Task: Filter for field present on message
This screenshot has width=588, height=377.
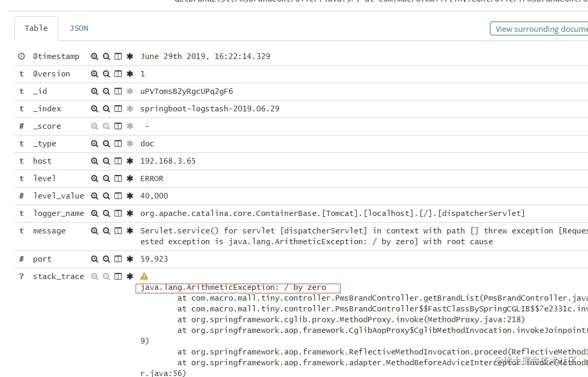Action: tap(130, 231)
